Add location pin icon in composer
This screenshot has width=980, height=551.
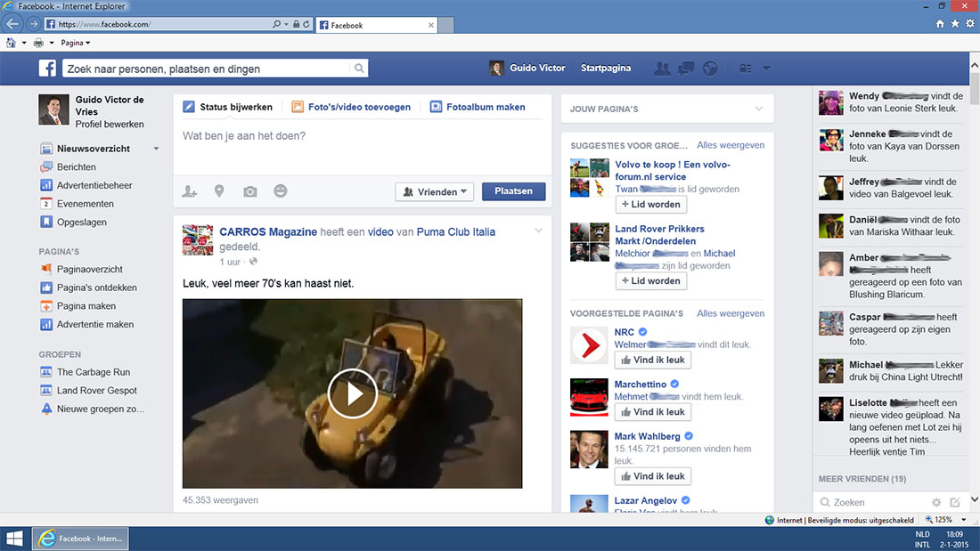pos(219,191)
